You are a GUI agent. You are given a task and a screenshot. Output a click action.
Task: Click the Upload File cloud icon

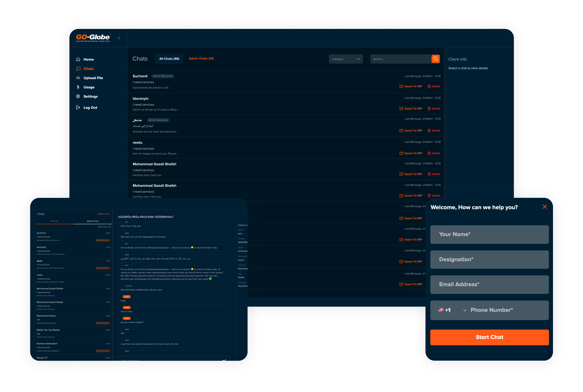pyautogui.click(x=78, y=78)
